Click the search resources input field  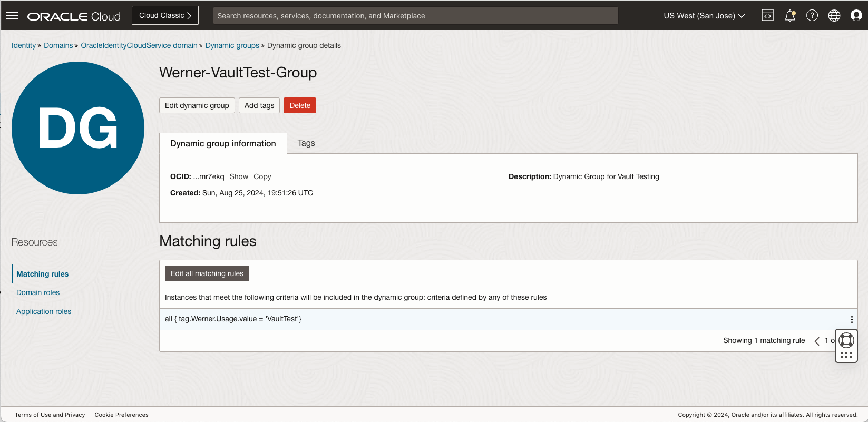(x=415, y=16)
